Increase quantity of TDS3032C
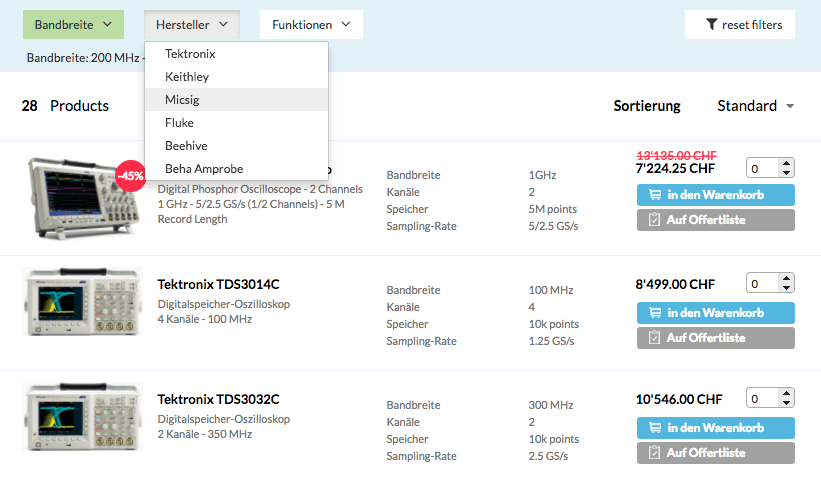The height and width of the screenshot is (478, 821). pyautogui.click(x=786, y=393)
